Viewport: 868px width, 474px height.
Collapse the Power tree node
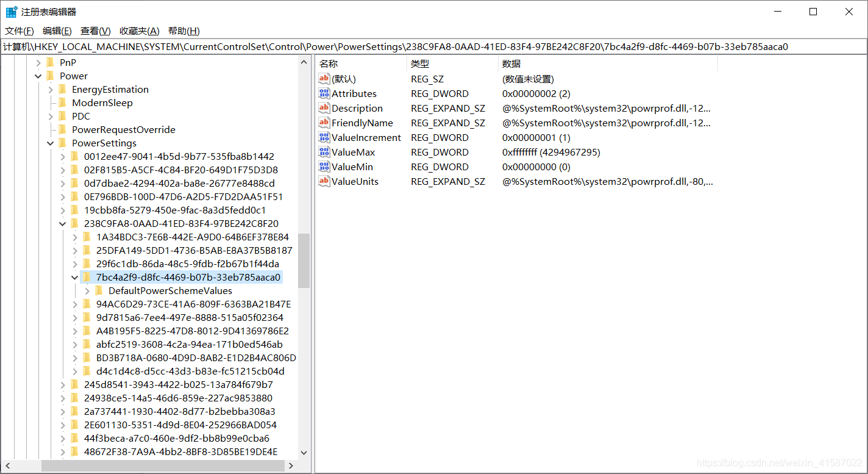coord(38,76)
